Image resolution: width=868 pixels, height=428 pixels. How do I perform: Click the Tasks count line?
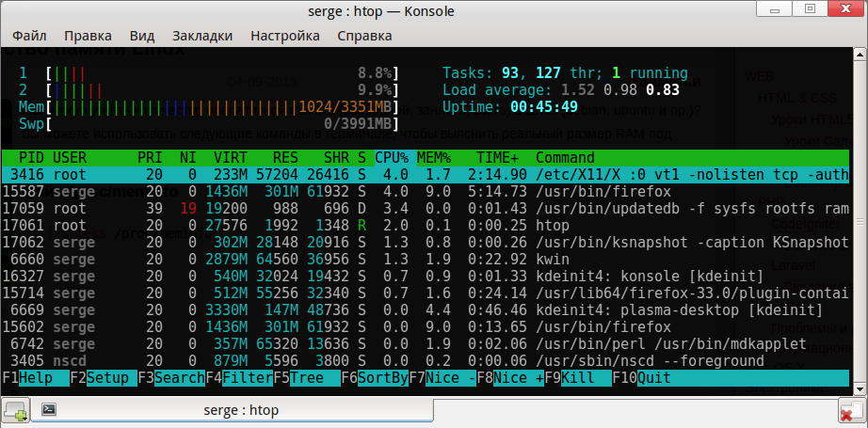click(565, 73)
